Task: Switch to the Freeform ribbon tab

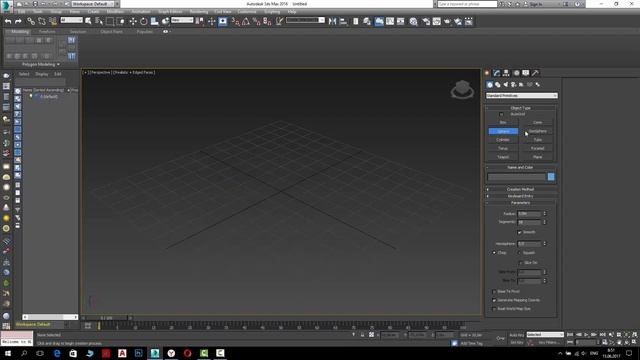Action: [47, 32]
